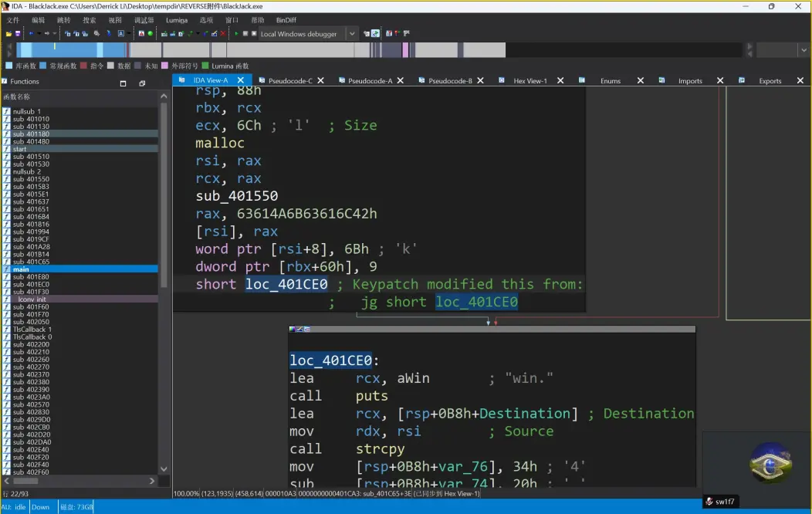Select the main function in list
Image resolution: width=812 pixels, height=514 pixels.
pyautogui.click(x=21, y=269)
